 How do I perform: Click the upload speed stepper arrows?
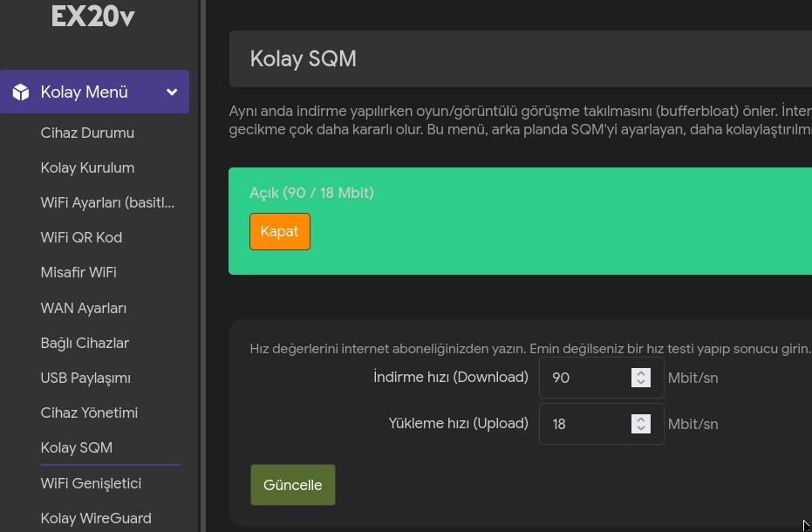(640, 424)
